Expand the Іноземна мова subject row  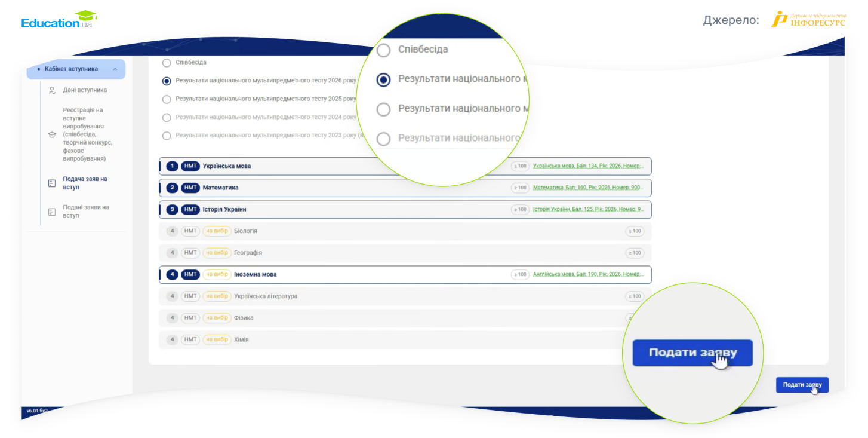tap(405, 274)
